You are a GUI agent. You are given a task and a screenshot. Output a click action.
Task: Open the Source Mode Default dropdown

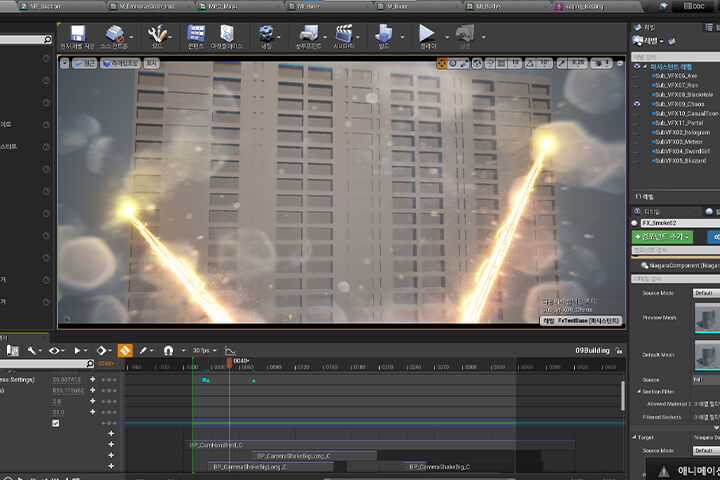coord(706,293)
